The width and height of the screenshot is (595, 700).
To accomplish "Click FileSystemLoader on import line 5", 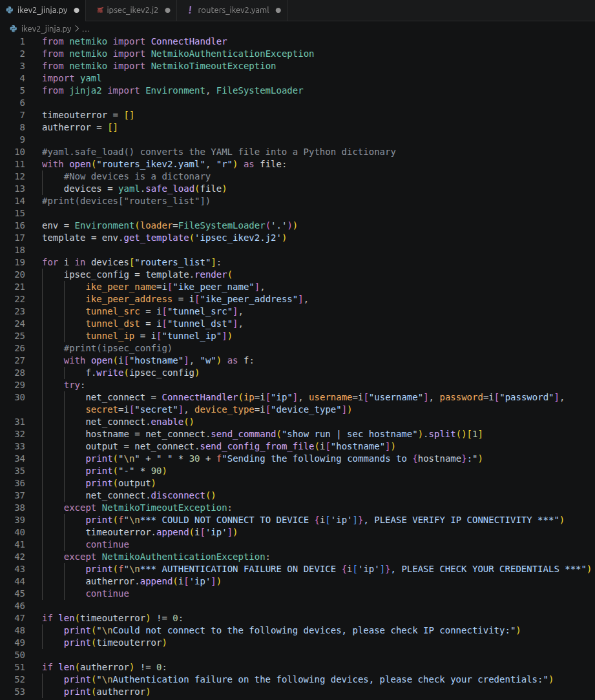I will point(260,90).
